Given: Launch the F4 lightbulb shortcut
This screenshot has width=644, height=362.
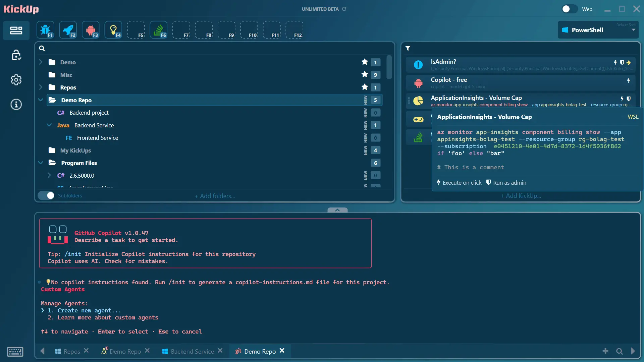Looking at the screenshot, I should coord(113,30).
